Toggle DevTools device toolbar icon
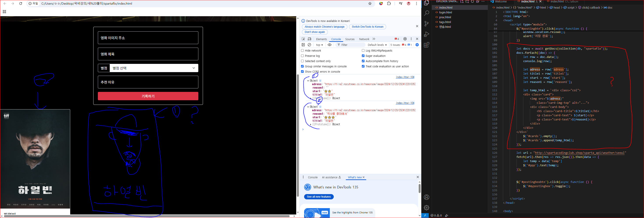The height and width of the screenshot is (218, 644). 310,39
